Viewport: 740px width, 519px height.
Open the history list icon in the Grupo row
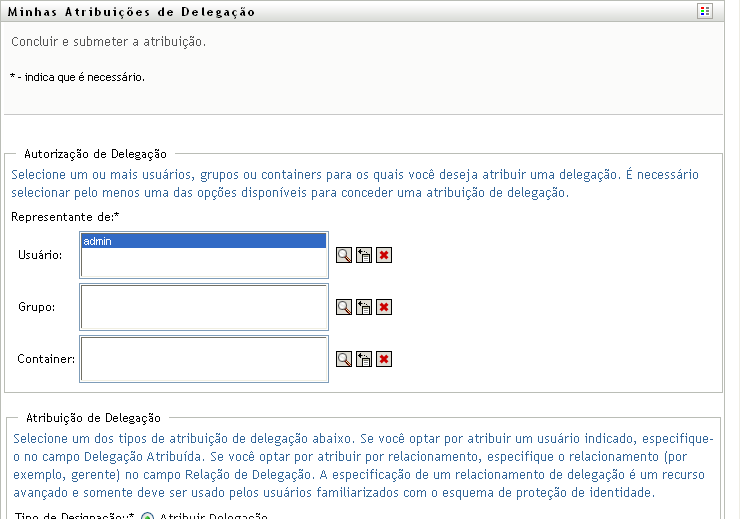point(364,307)
